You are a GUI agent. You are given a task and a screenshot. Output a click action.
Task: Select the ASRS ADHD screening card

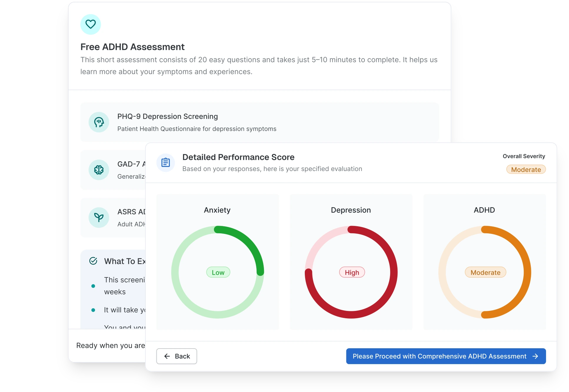(113, 217)
